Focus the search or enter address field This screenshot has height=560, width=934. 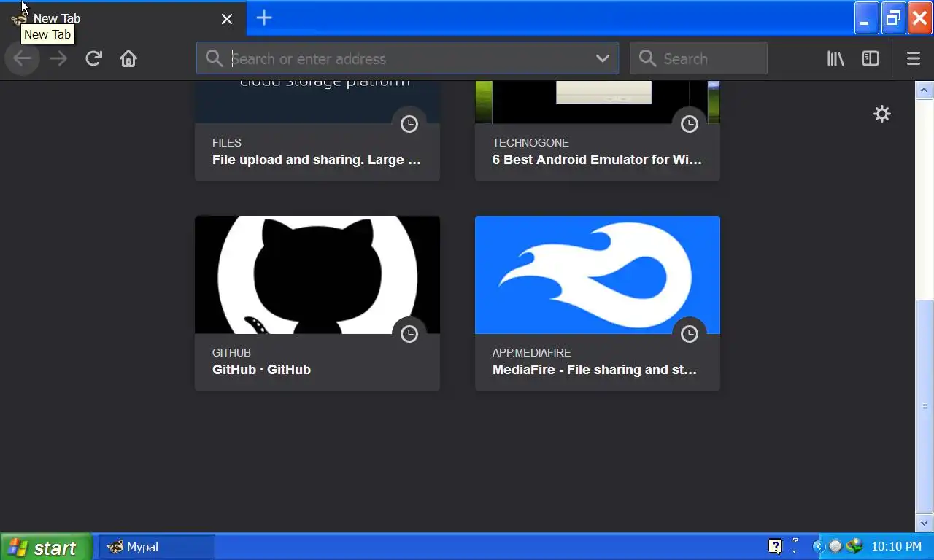pos(407,58)
